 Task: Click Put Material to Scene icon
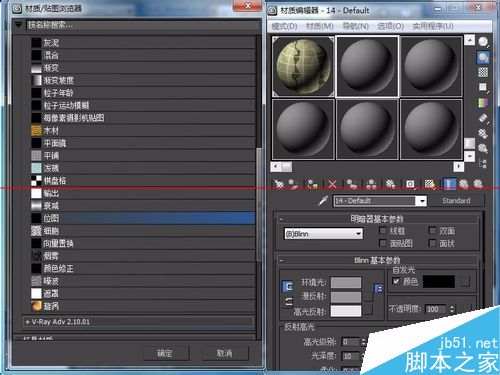pyautogui.click(x=293, y=184)
